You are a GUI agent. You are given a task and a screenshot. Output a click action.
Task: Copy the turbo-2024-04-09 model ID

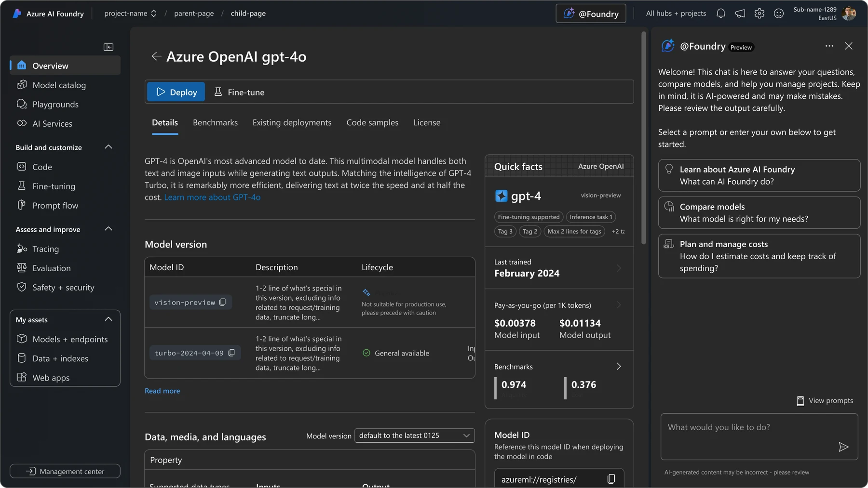click(x=231, y=353)
